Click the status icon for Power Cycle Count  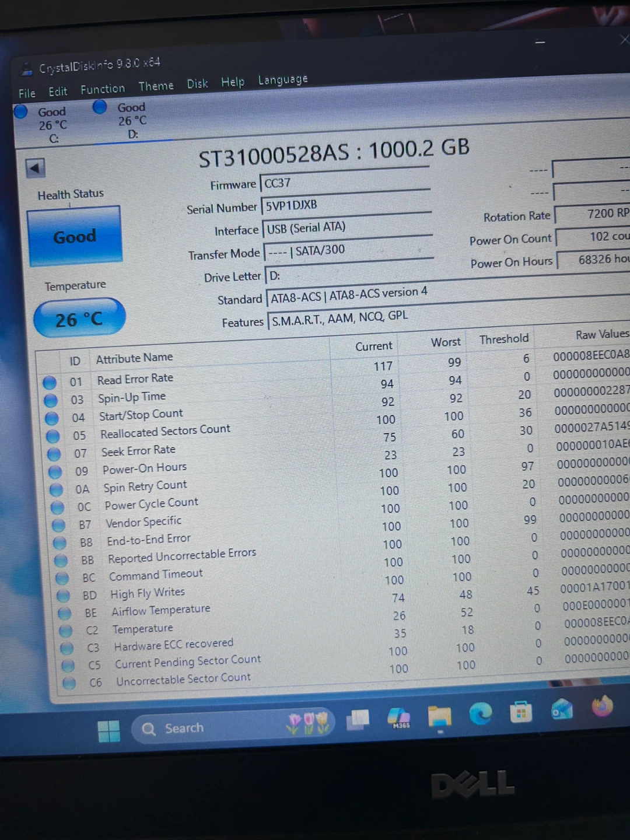click(x=58, y=508)
